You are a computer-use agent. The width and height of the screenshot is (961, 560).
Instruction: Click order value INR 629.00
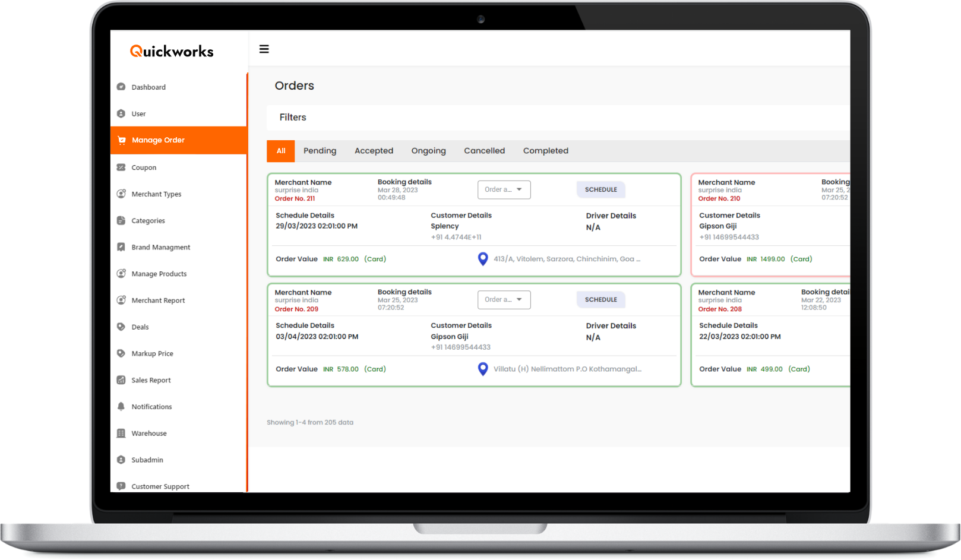(341, 259)
